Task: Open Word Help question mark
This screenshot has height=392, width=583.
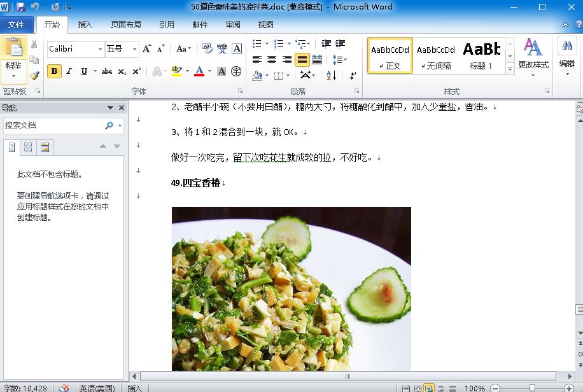Action: pos(579,25)
